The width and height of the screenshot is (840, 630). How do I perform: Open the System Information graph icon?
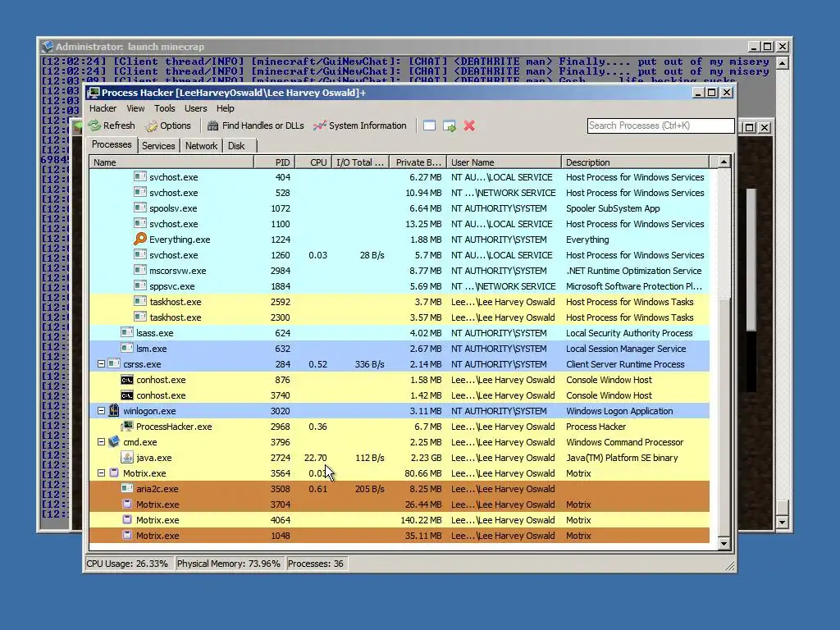tap(320, 126)
